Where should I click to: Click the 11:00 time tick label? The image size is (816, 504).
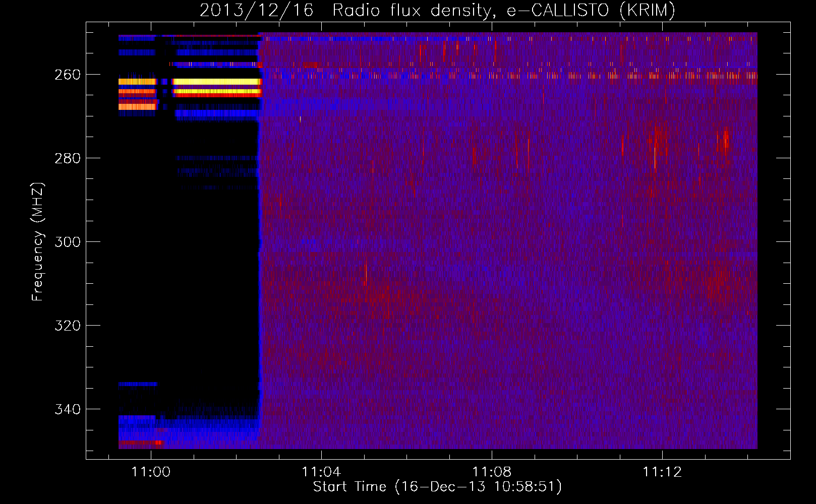coord(151,472)
